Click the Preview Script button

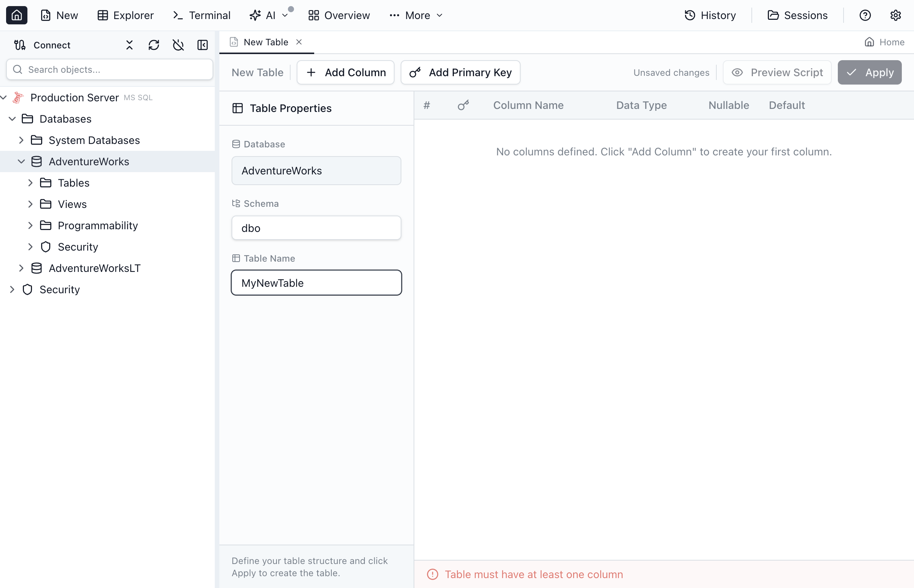[x=777, y=72]
